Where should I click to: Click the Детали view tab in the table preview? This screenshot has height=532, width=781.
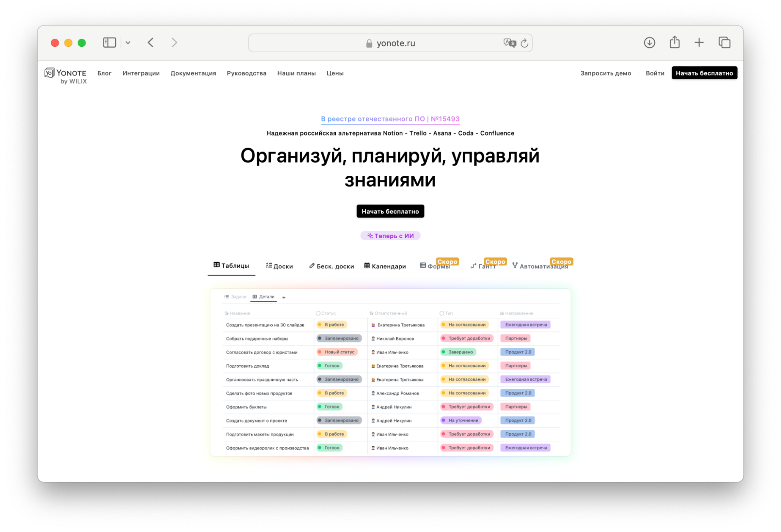coord(263,297)
